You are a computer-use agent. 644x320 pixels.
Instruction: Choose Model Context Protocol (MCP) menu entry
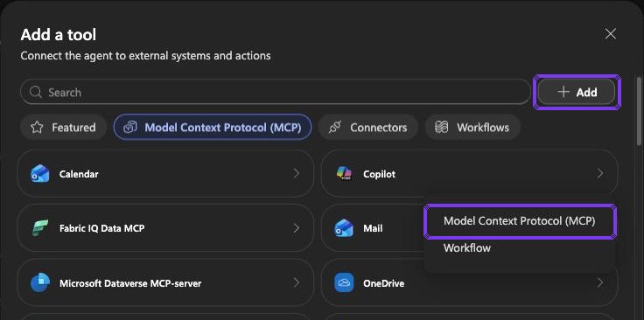click(x=520, y=221)
